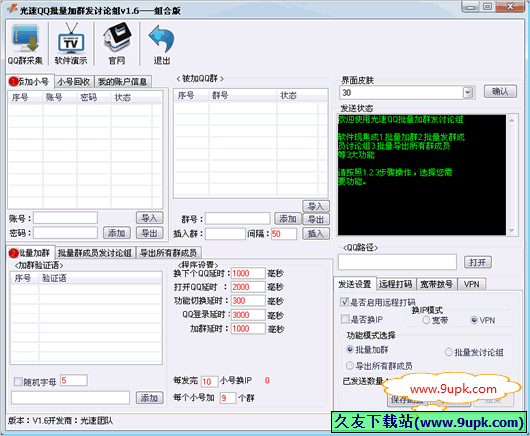Click the 验证语 text entry field
This screenshot has width=530, height=436.
pyautogui.click(x=70, y=398)
